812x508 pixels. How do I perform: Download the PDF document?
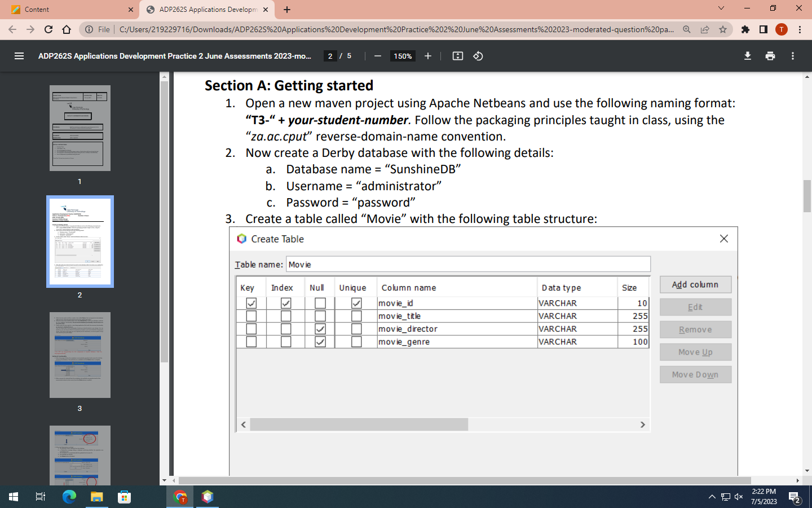[747, 56]
